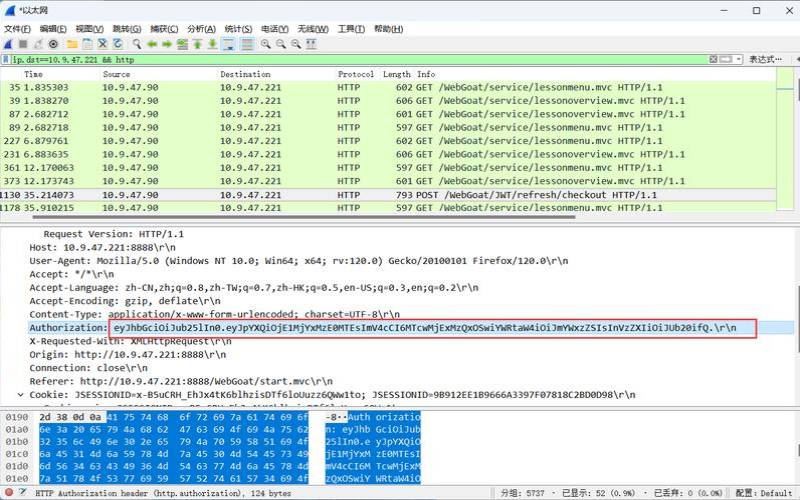
Task: Stop the running packet capture
Action: (24, 44)
